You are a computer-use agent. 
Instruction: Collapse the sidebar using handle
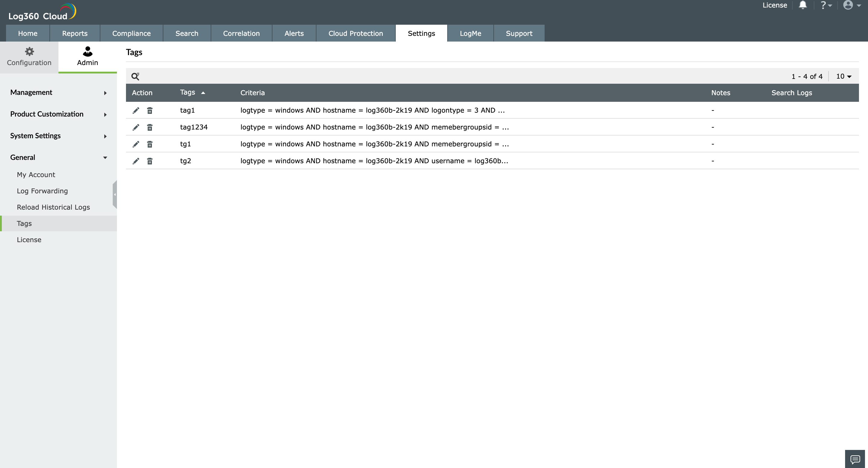(x=115, y=195)
